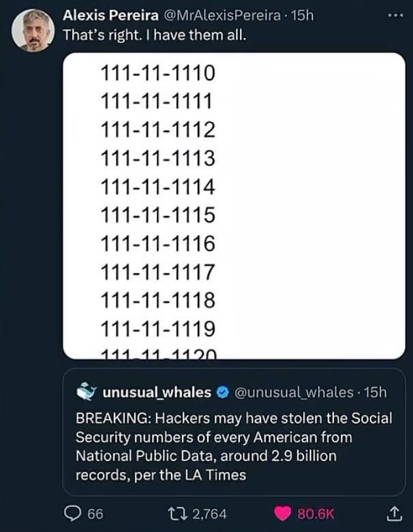This screenshot has width=413, height=532.
Task: Toggle the pink heart like icon
Action: (x=283, y=514)
